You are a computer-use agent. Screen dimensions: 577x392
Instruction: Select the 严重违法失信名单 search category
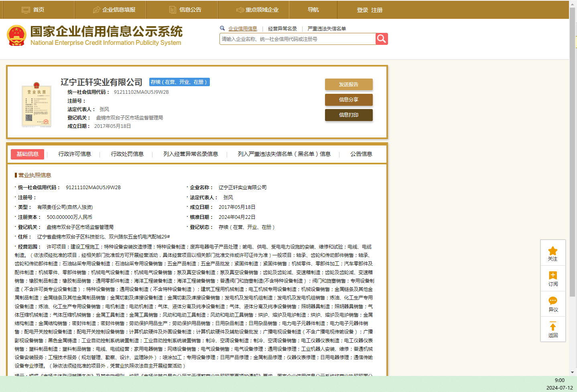(x=327, y=29)
